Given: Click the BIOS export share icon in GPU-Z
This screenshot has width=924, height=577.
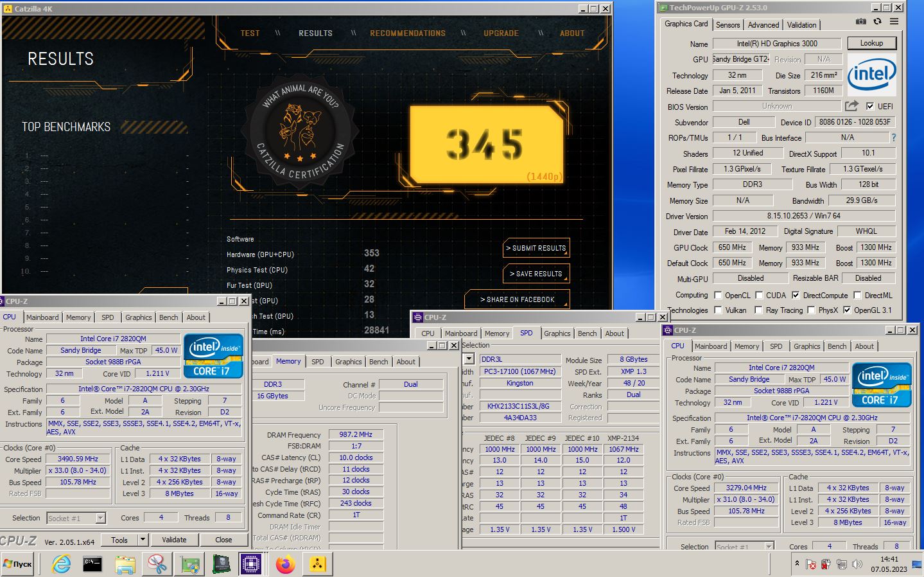Looking at the screenshot, I should [x=851, y=106].
